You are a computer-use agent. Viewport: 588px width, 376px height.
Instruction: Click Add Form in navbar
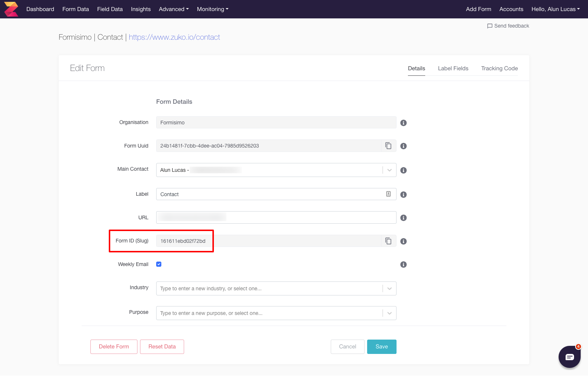(x=478, y=9)
